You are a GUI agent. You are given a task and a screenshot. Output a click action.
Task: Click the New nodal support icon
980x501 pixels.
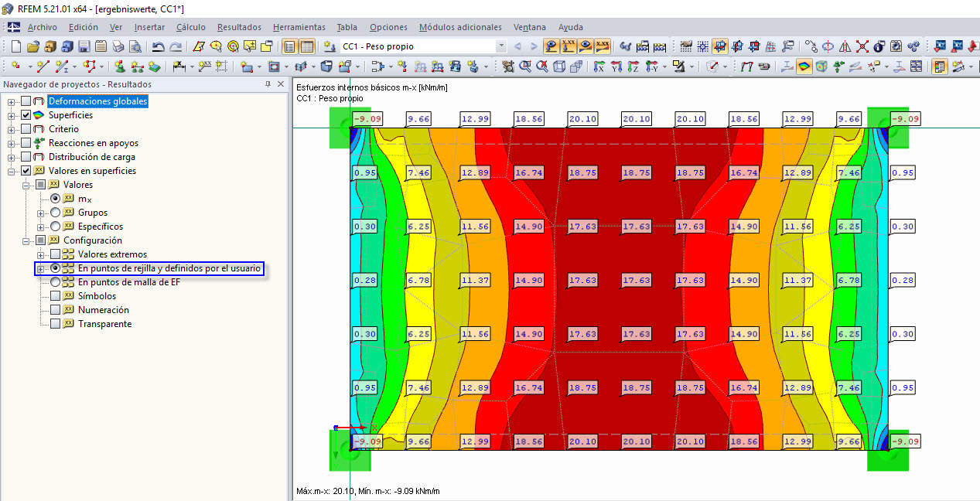[x=121, y=66]
